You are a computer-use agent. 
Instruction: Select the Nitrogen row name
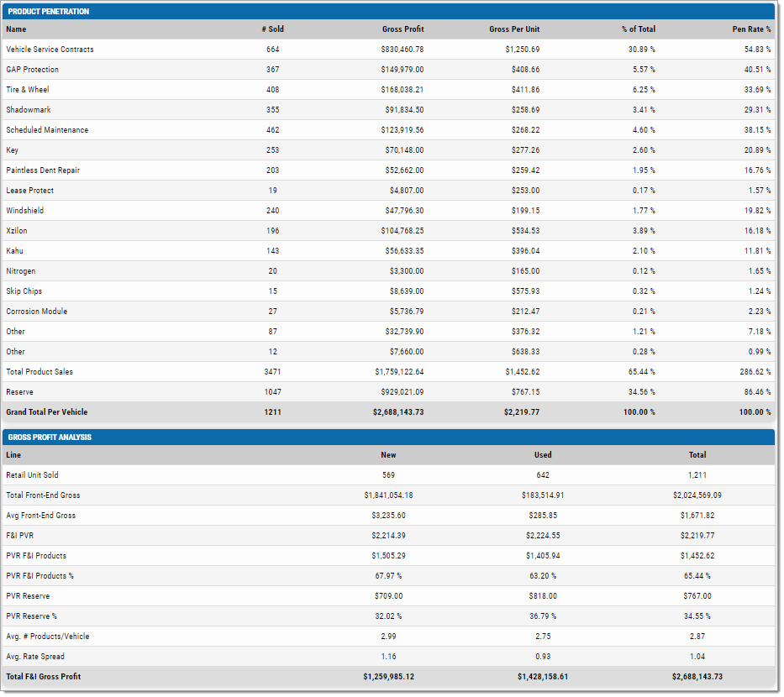coord(21,270)
